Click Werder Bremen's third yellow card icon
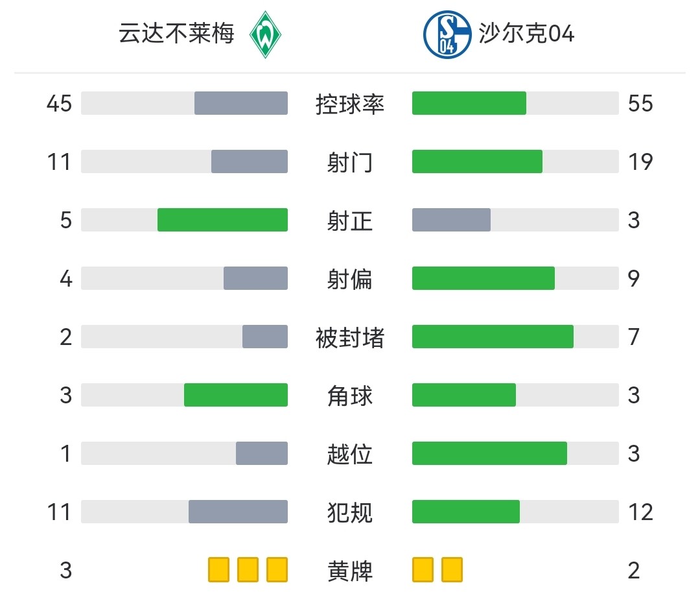The image size is (700, 594). 277,570
